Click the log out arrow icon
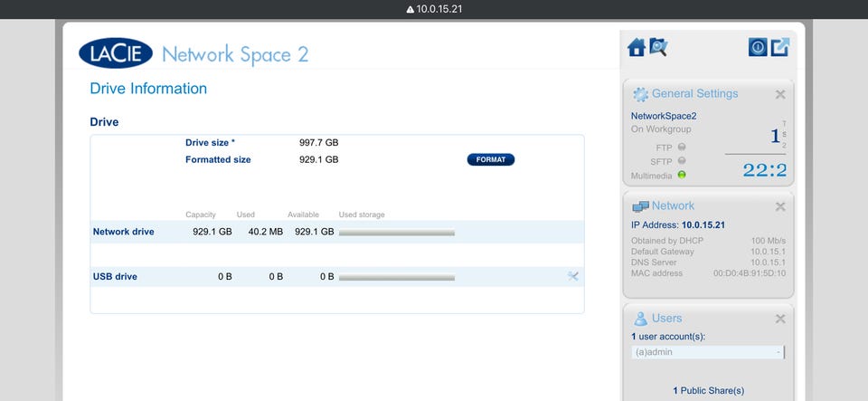 tap(780, 47)
